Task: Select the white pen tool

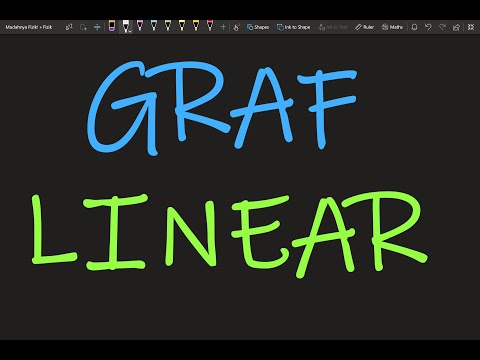Action: click(x=125, y=26)
